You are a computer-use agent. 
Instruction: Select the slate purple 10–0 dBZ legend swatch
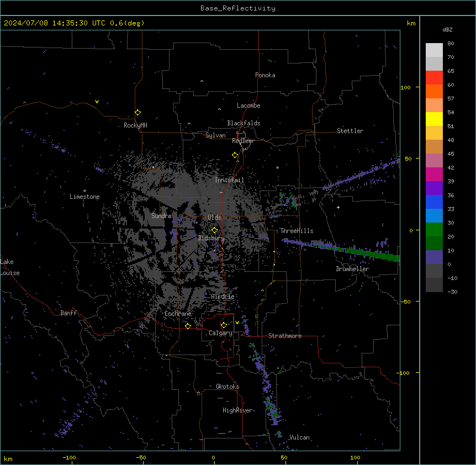click(434, 257)
